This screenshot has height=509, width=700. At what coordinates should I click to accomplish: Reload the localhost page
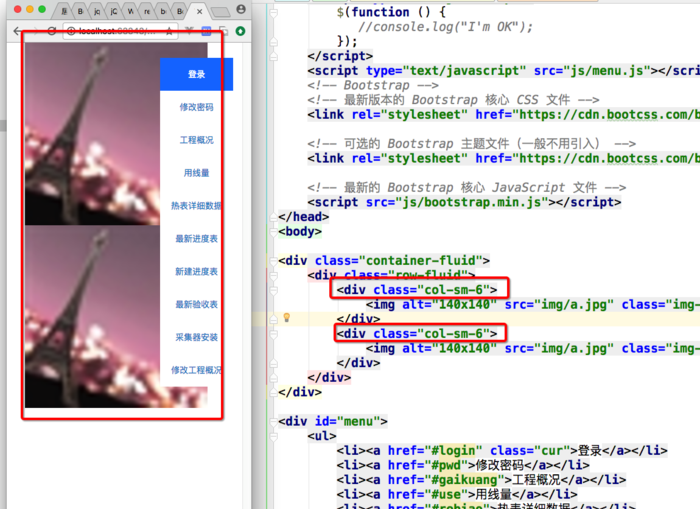[x=52, y=31]
